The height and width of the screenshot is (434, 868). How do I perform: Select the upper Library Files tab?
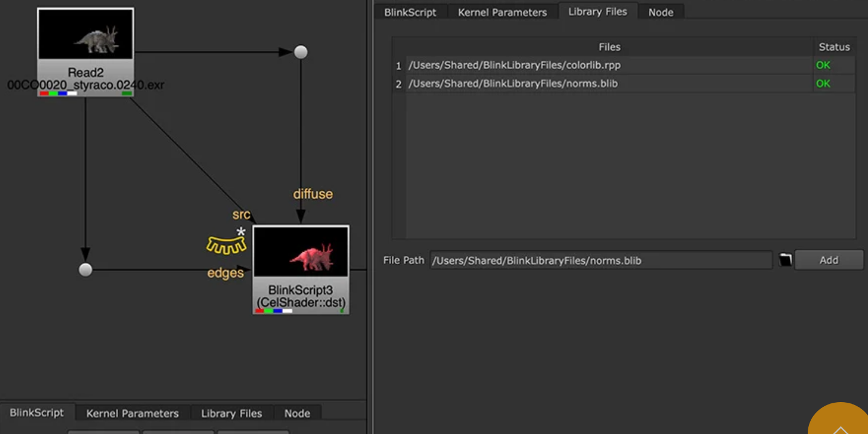tap(597, 12)
